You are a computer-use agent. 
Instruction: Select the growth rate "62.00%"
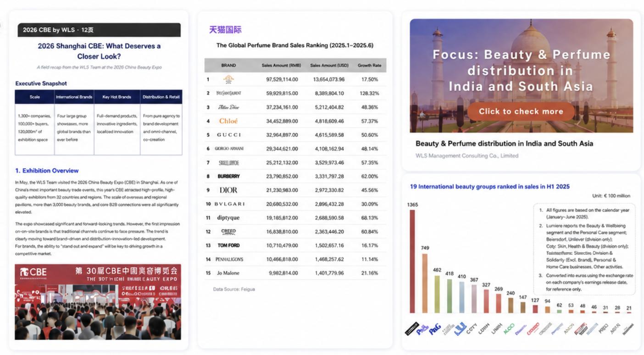pos(370,176)
